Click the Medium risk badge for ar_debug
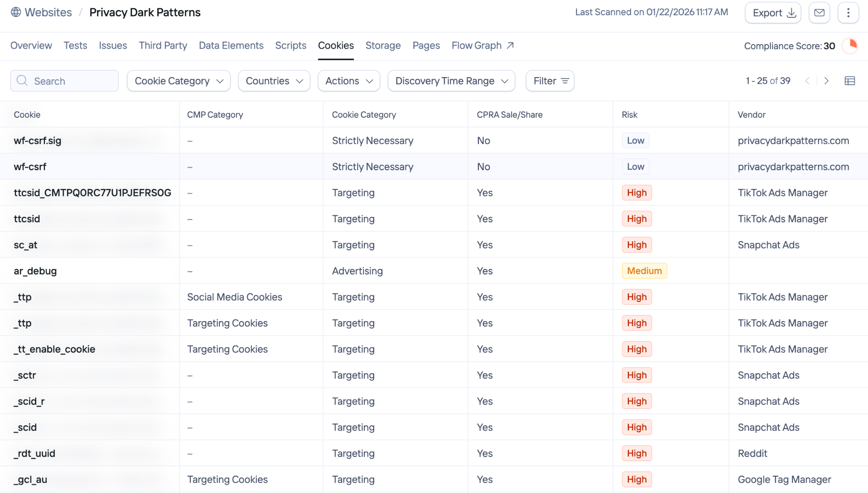This screenshot has height=493, width=868. [x=644, y=271]
